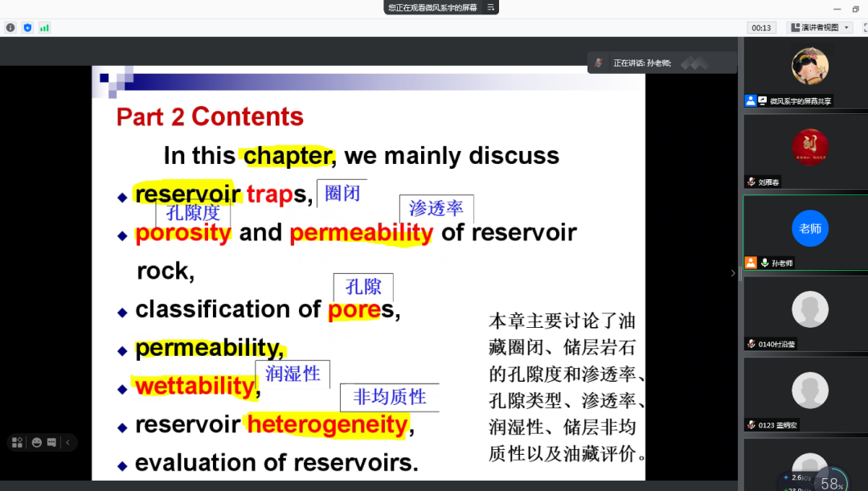Open the 演讲者视图 view dropdown
This screenshot has height=491, width=868.
click(819, 27)
